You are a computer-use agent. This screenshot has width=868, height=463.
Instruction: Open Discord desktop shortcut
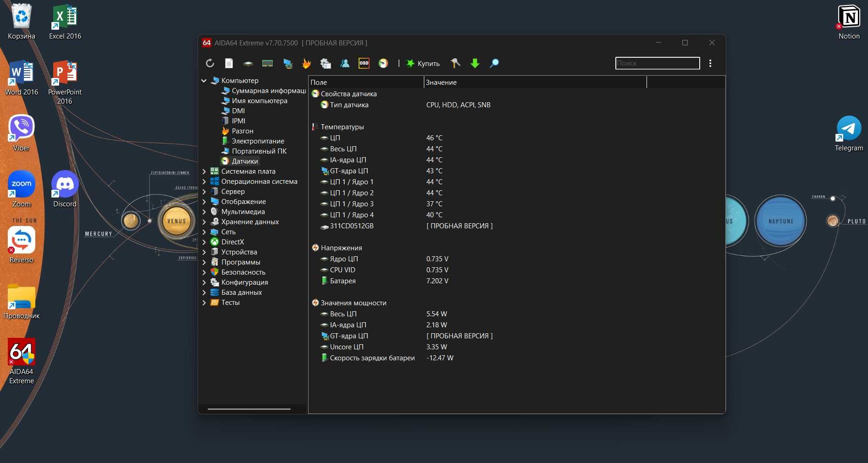click(x=65, y=190)
